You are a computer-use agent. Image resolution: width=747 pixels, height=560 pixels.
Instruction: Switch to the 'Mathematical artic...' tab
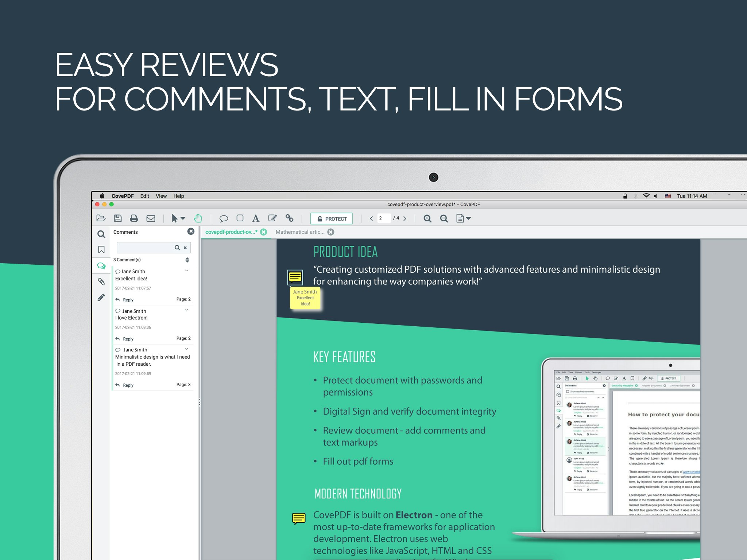point(300,232)
